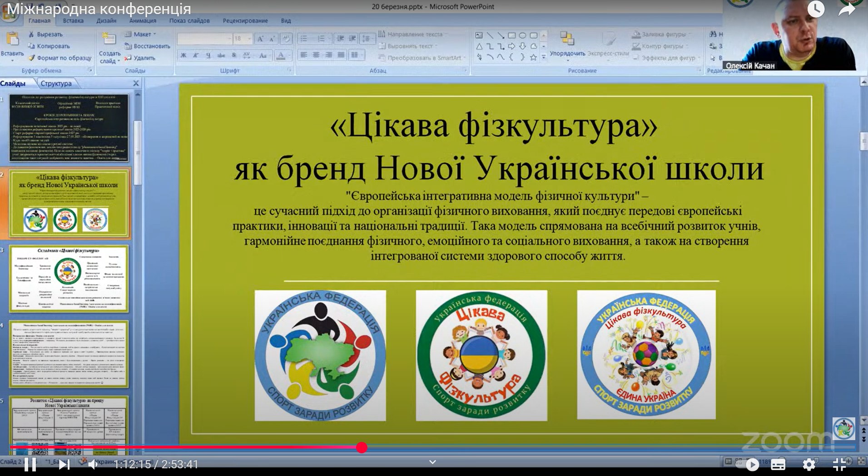This screenshot has height=476, width=868.
Task: Go to the Вид ribbon tab
Action: [286, 21]
